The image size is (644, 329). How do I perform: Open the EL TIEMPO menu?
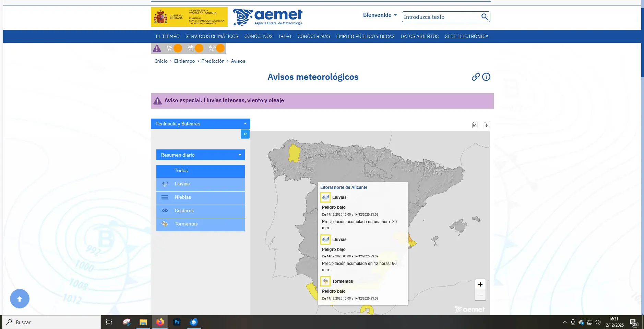click(167, 36)
